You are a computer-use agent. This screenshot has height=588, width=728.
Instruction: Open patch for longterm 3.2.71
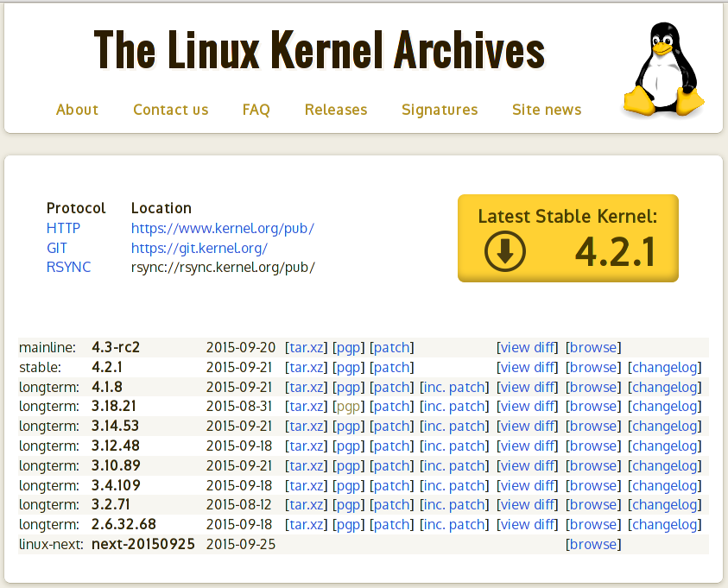pos(391,504)
